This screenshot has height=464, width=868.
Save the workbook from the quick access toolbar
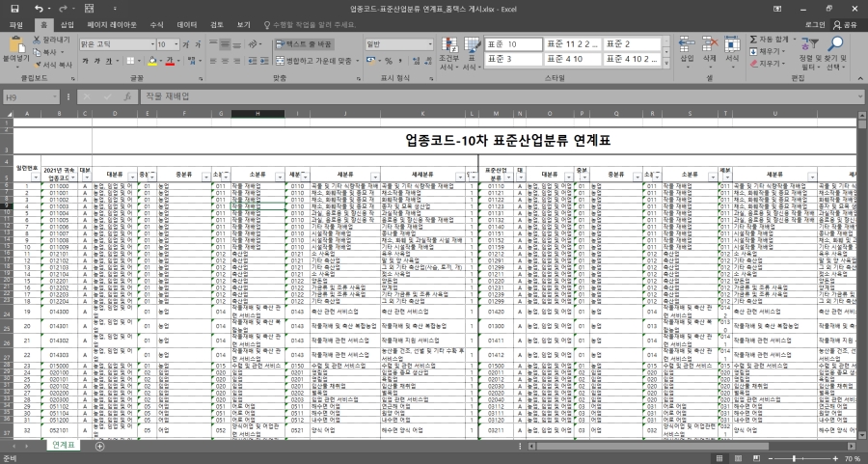pos(14,9)
